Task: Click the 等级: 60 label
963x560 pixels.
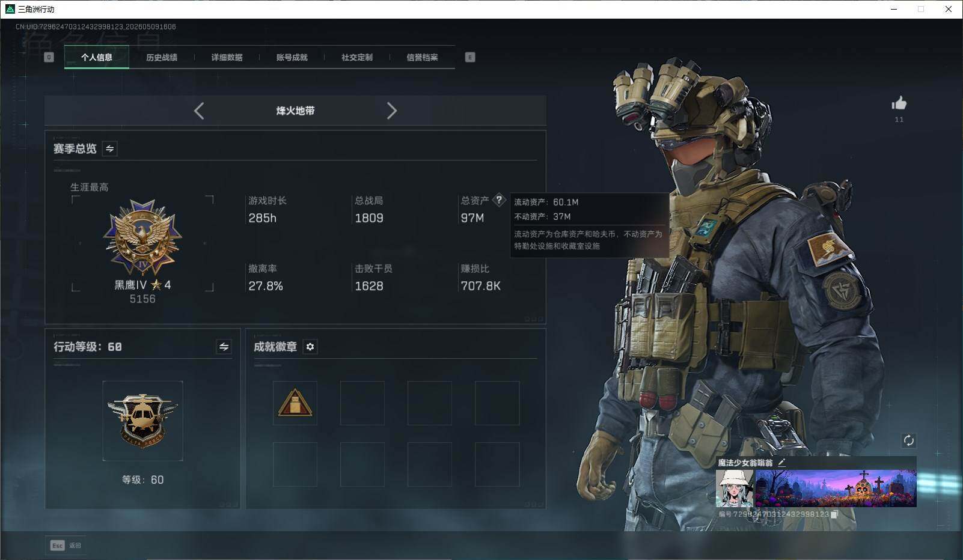Action: click(x=142, y=479)
